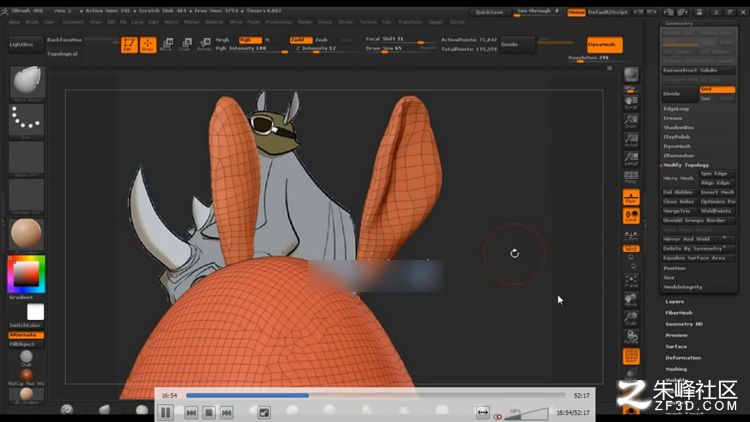Adjust the Resolution slider under DynaMesh
Image resolution: width=750 pixels, height=422 pixels.
point(596,58)
